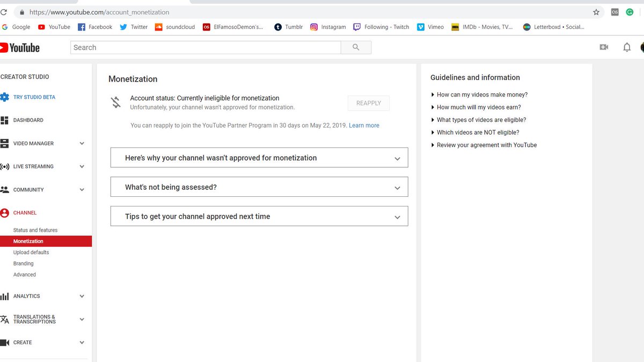This screenshot has height=362, width=644.
Task: Open the Facebook bookmark
Action: tap(95, 27)
